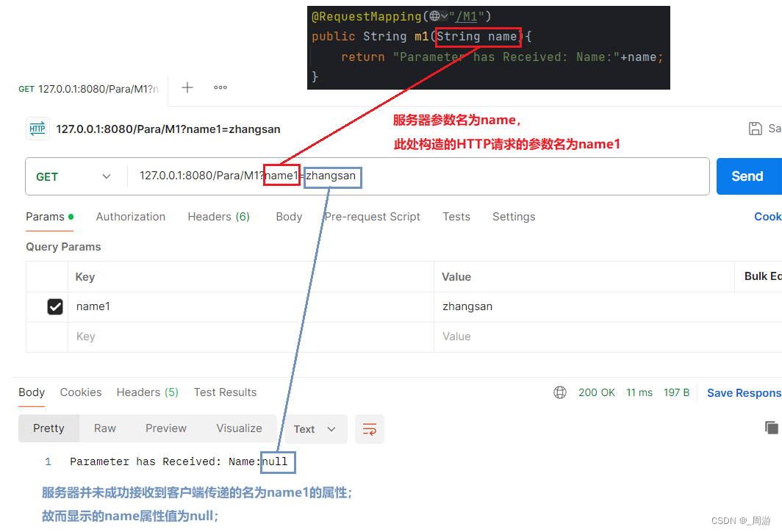
Task: Switch to the Headers (6) tab
Action: pos(218,217)
